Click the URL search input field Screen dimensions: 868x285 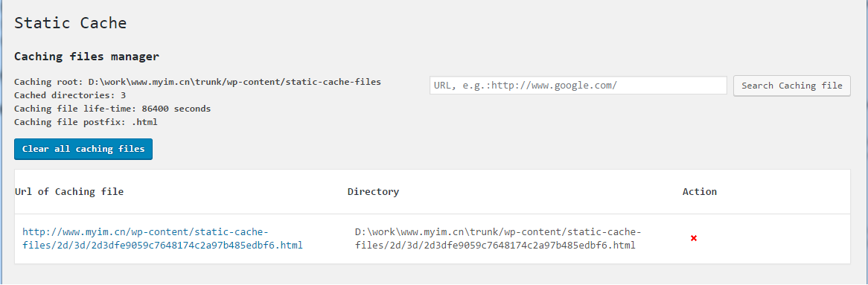[578, 86]
